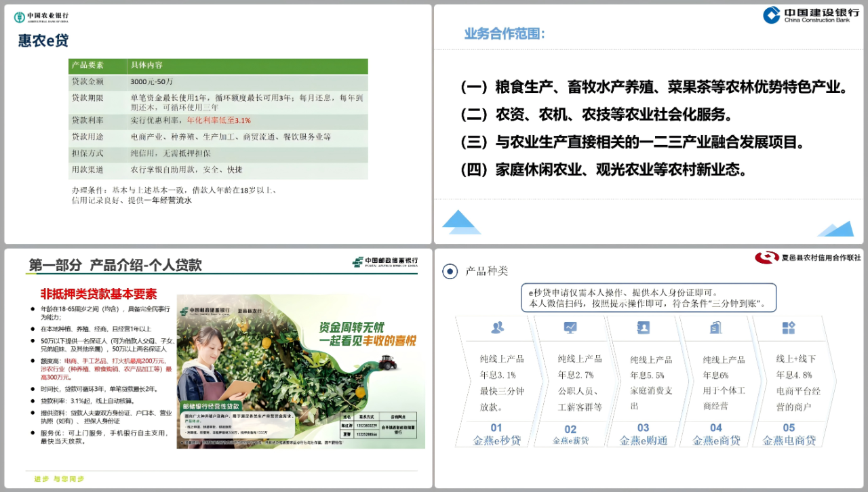Screen dimensions: 868x492
Task: Click the chart monitor icon above 金燕e薪贷
Action: pyautogui.click(x=570, y=328)
